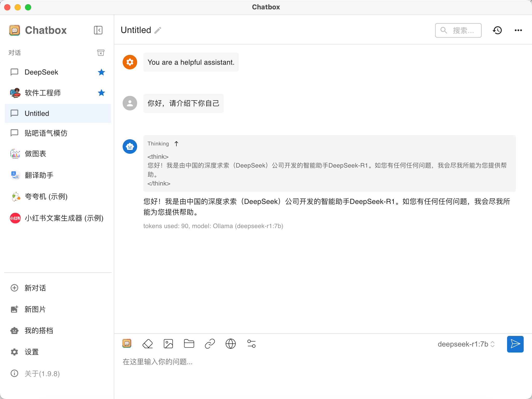This screenshot has width=532, height=399.
Task: Open the DeepSeek conversation
Action: coord(58,72)
